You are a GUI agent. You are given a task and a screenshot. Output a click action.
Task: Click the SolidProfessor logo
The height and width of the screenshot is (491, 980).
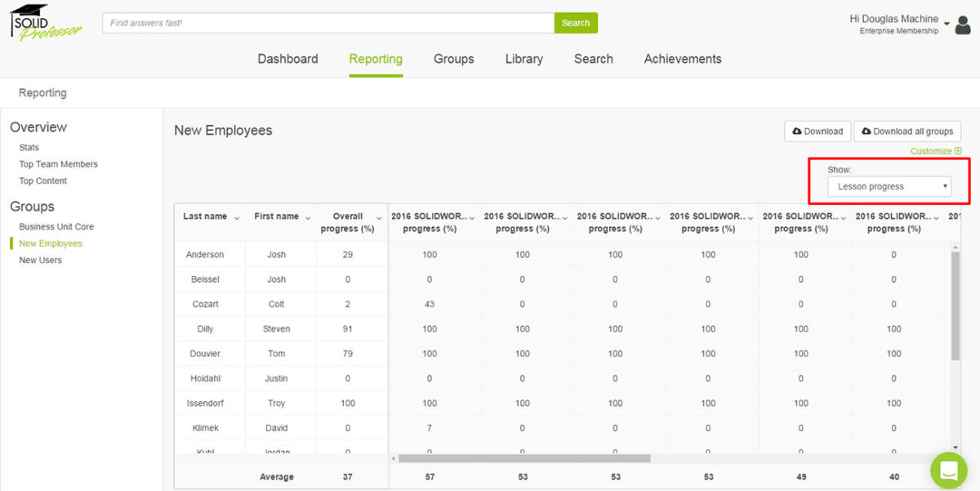pyautogui.click(x=47, y=23)
